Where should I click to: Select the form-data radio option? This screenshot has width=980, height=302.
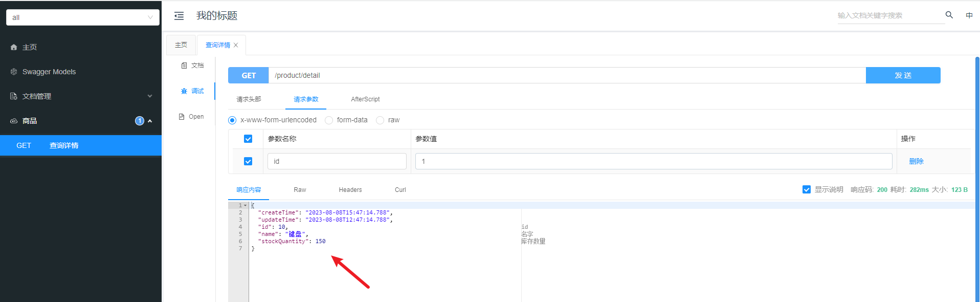(329, 120)
